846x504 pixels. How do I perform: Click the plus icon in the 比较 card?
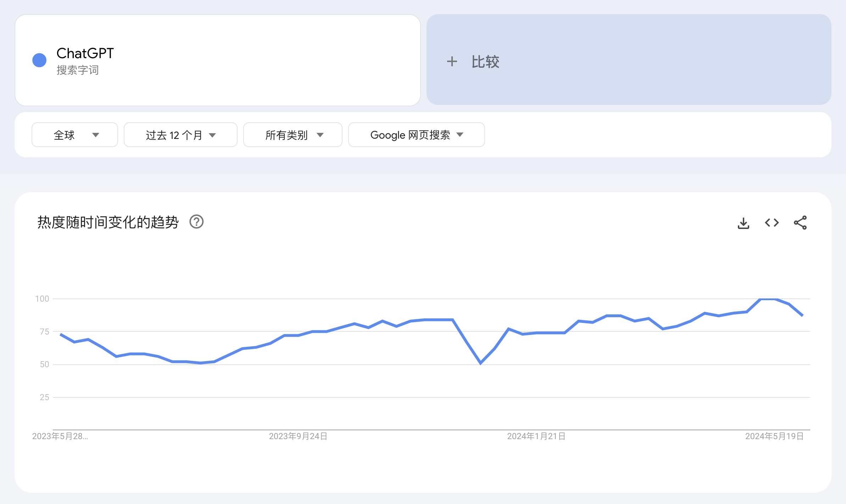[x=452, y=61]
